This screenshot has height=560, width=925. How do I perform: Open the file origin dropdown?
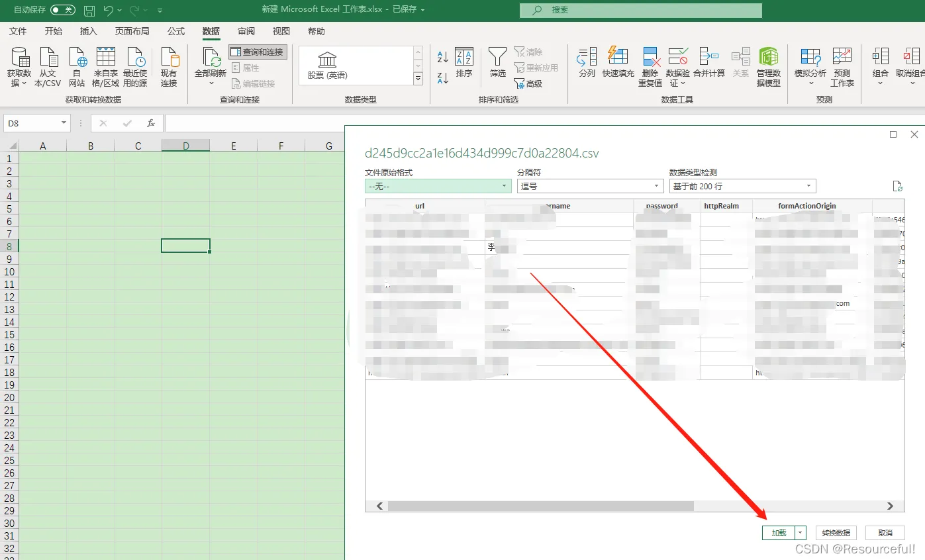(438, 187)
